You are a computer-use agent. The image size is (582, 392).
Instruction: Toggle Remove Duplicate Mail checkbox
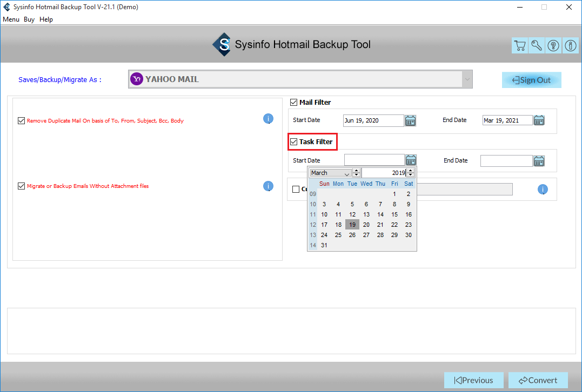coord(22,120)
